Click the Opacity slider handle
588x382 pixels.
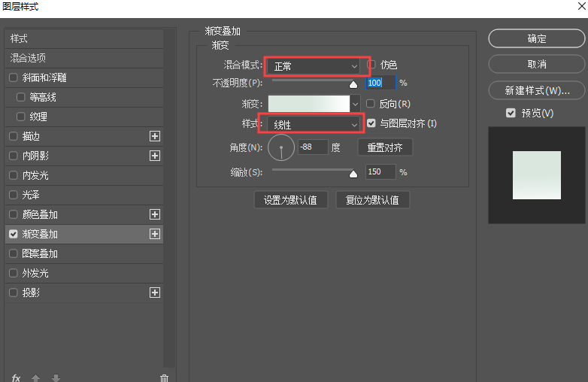tap(353, 84)
